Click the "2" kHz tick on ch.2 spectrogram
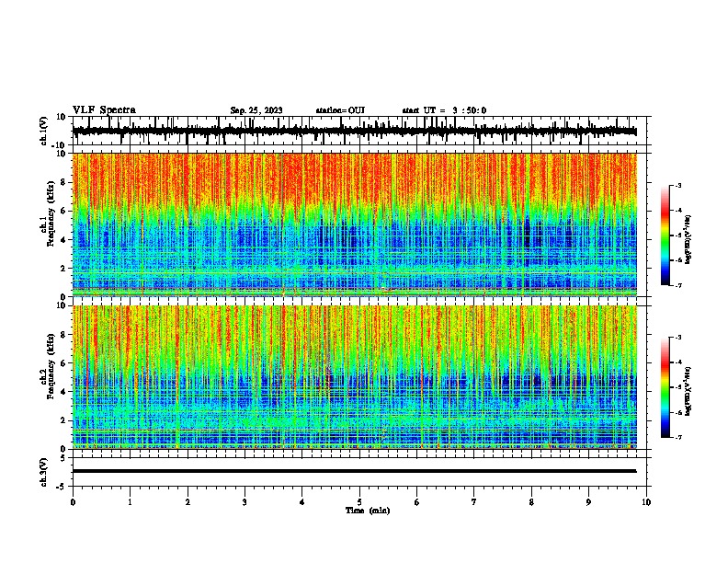 [x=64, y=420]
